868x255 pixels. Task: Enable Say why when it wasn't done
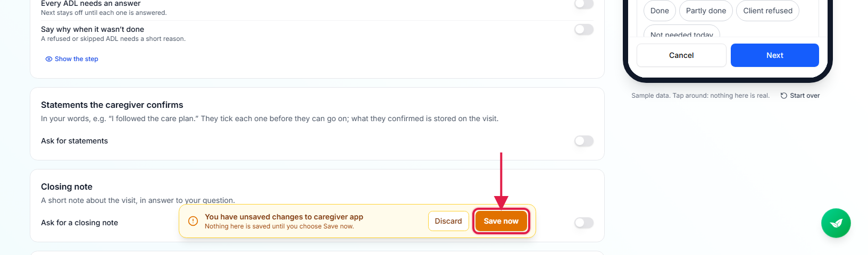click(584, 29)
